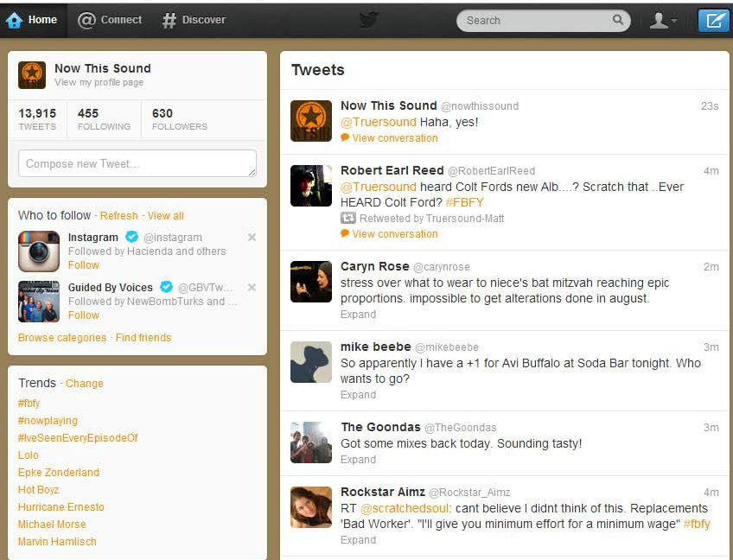Open the Instagram avatar in suggestions

click(39, 251)
